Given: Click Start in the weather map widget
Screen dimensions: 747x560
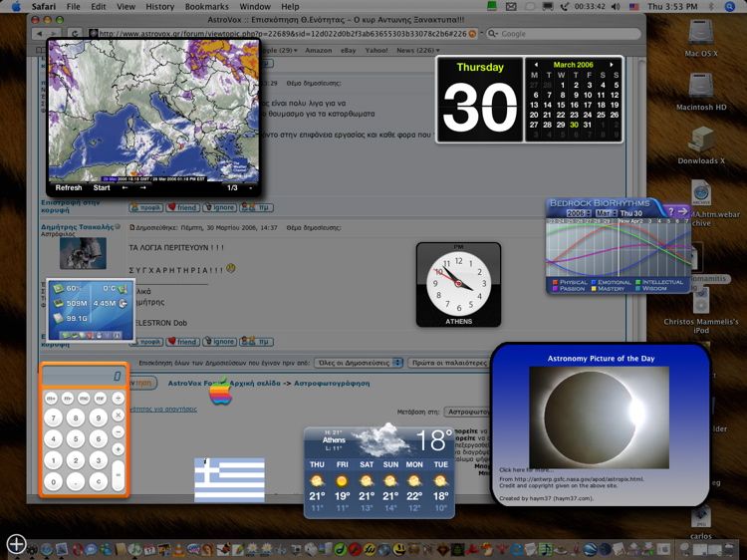Looking at the screenshot, I should coord(102,187).
